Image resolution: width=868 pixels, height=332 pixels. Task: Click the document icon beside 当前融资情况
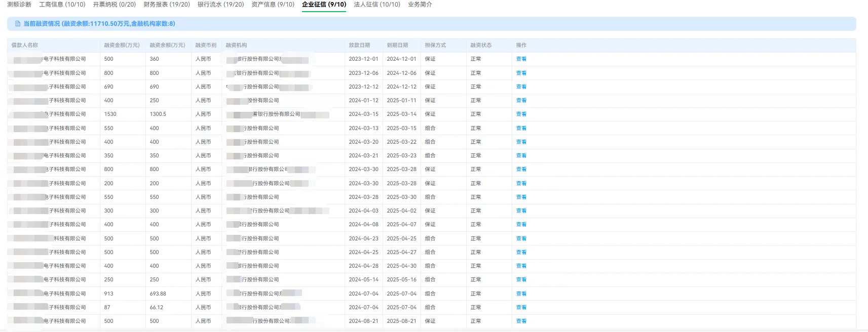coord(18,24)
